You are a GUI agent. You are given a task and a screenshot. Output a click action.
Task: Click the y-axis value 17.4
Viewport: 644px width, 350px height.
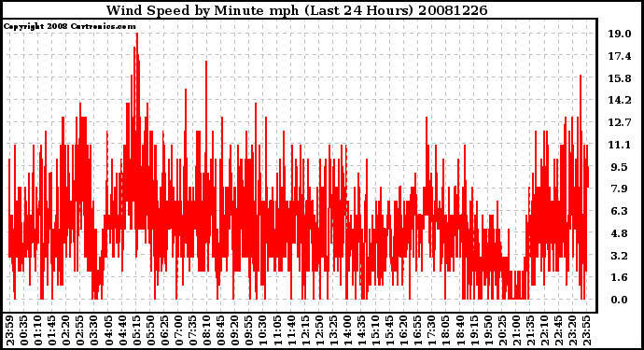(x=620, y=56)
